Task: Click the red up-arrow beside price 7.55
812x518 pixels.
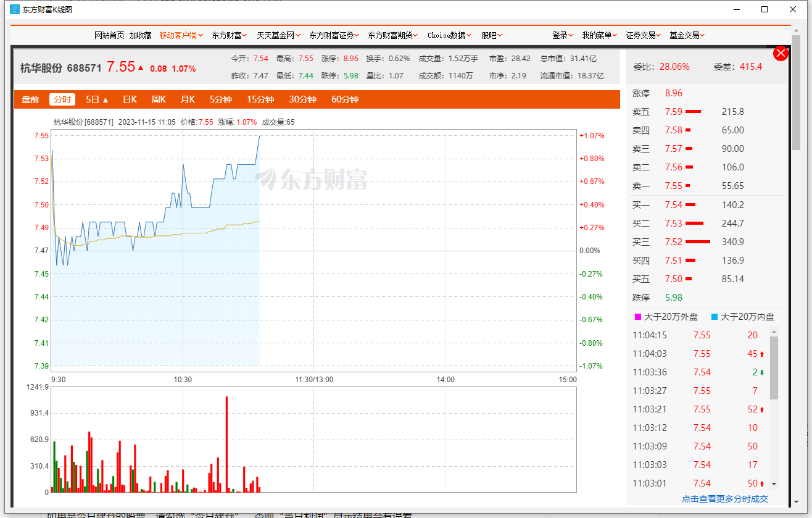Action: (x=141, y=67)
